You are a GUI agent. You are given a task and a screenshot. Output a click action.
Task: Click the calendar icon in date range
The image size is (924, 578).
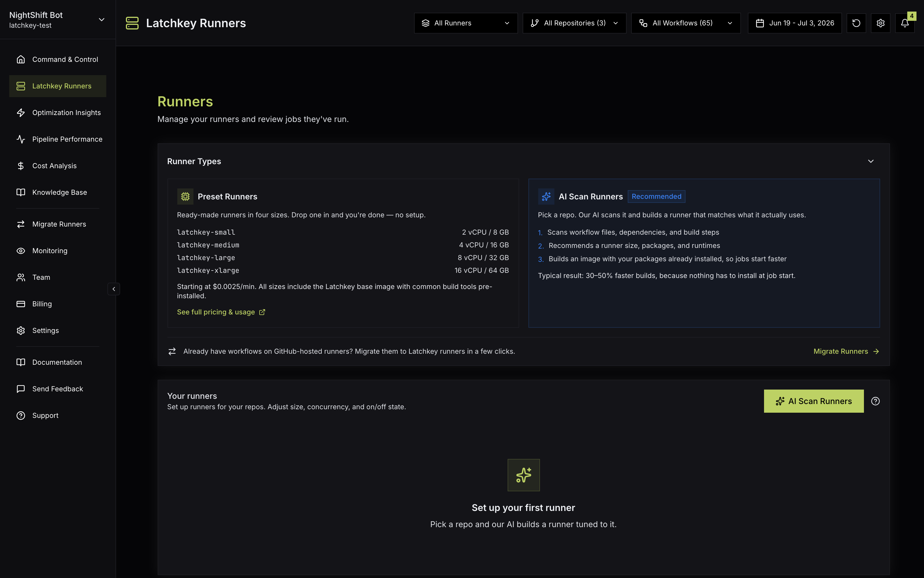click(760, 23)
